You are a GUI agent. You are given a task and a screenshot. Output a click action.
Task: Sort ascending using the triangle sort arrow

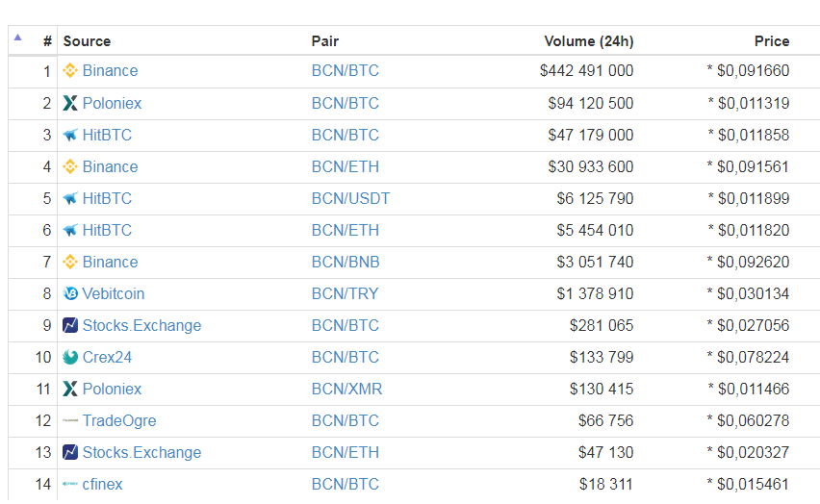point(17,38)
